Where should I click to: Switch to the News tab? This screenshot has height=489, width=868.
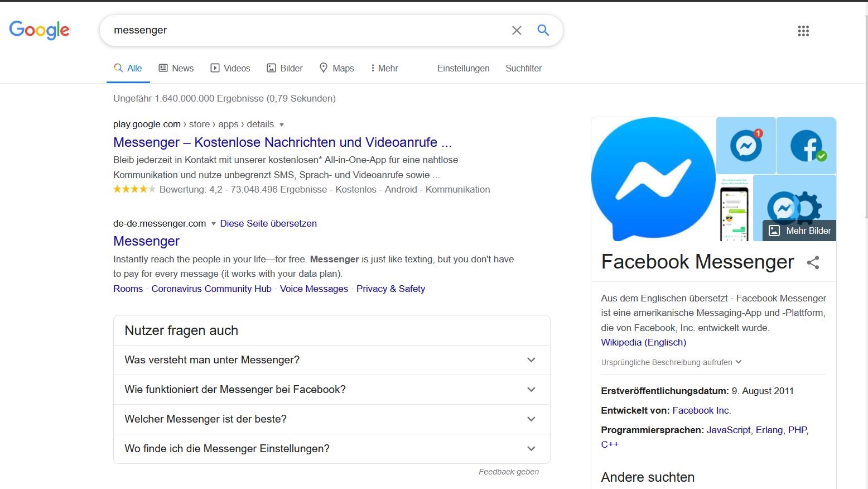point(176,68)
